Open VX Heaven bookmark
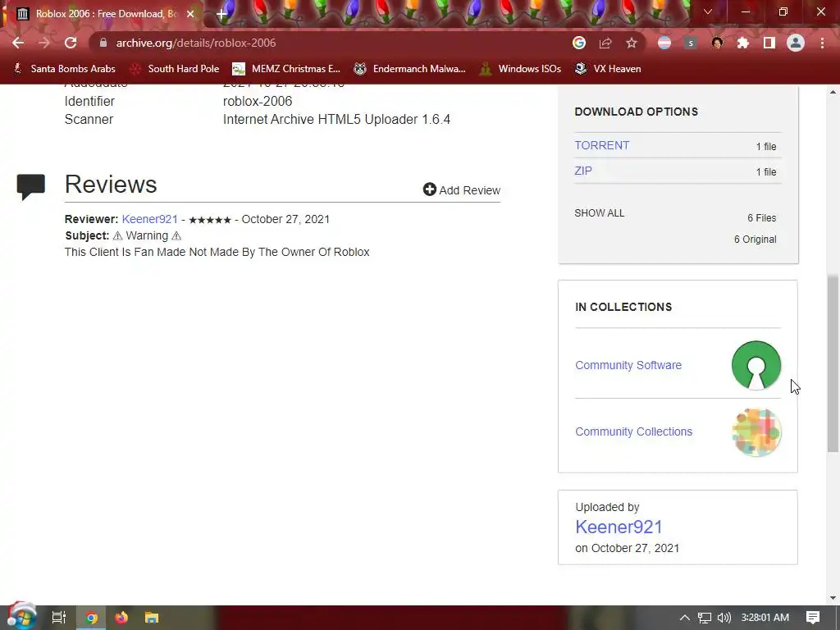 (x=608, y=69)
